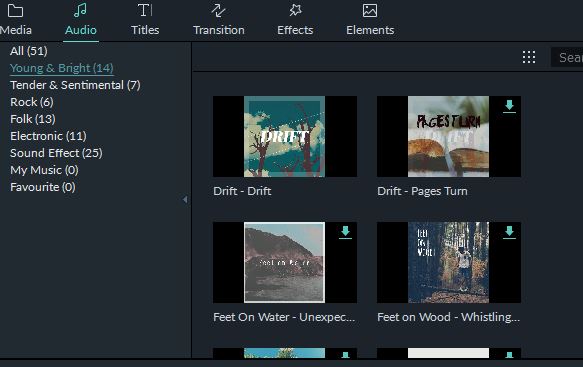This screenshot has height=367, width=583.
Task: Select the Electronic (11) category
Action: 48,136
